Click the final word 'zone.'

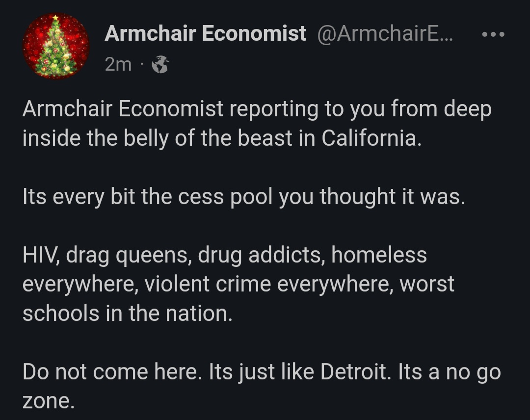48,401
